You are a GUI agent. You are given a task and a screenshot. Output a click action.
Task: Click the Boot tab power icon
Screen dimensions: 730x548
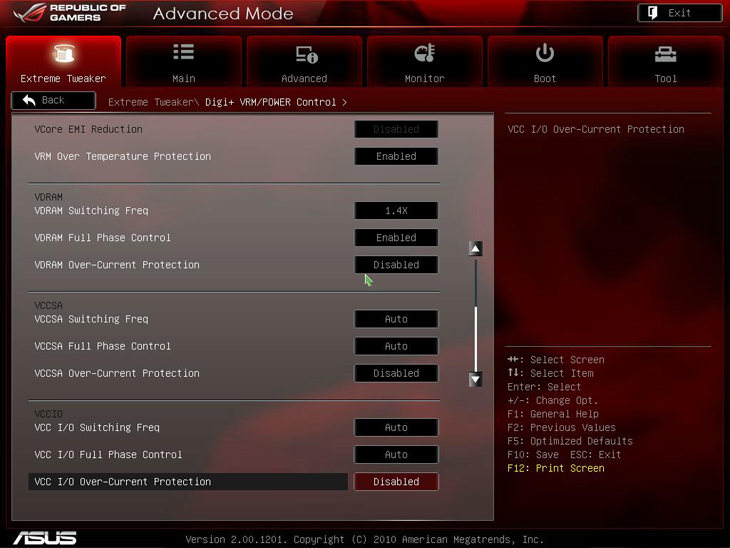[x=545, y=53]
